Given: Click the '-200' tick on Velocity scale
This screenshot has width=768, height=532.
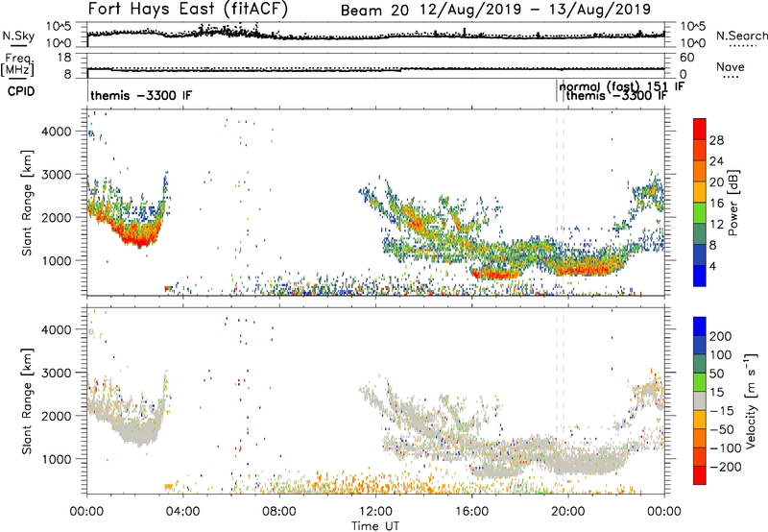Looking at the screenshot, I should click(726, 467).
